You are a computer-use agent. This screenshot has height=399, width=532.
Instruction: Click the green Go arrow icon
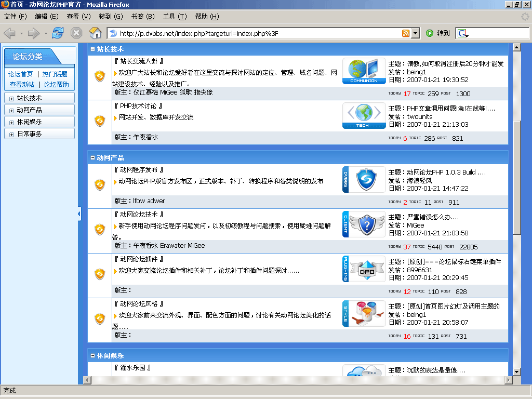pos(430,33)
